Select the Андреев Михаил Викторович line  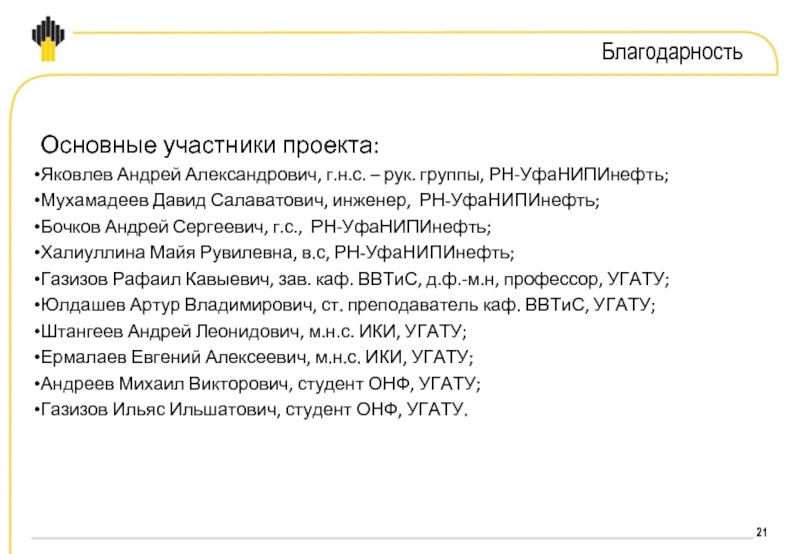click(x=258, y=384)
